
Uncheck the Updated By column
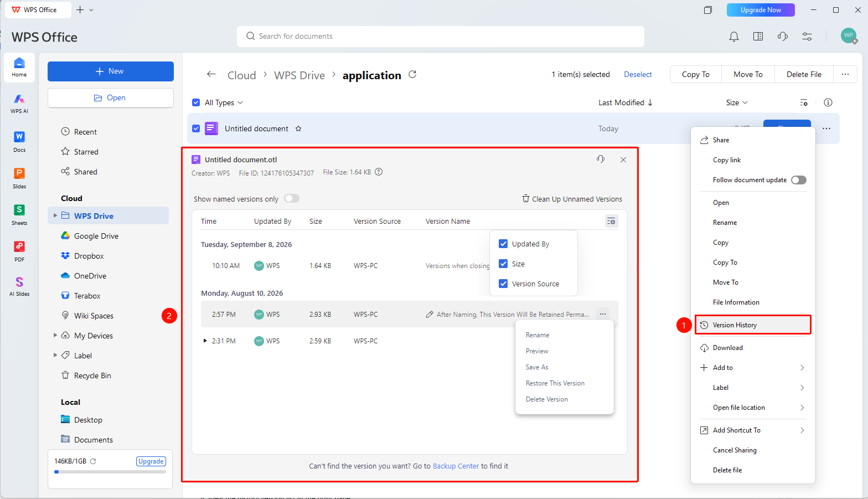(x=503, y=244)
